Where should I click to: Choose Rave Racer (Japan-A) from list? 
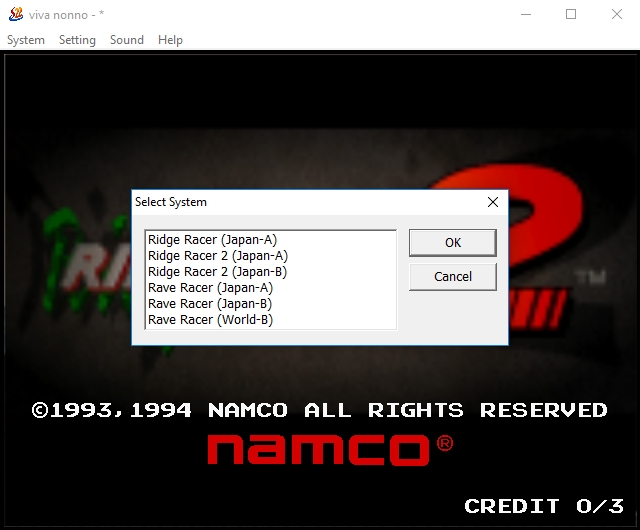coord(270,288)
